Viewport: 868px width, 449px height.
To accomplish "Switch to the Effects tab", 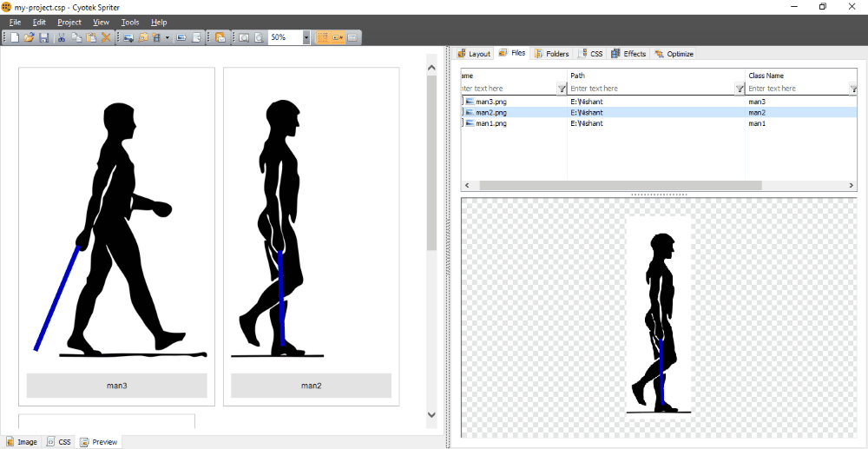I will coord(628,54).
